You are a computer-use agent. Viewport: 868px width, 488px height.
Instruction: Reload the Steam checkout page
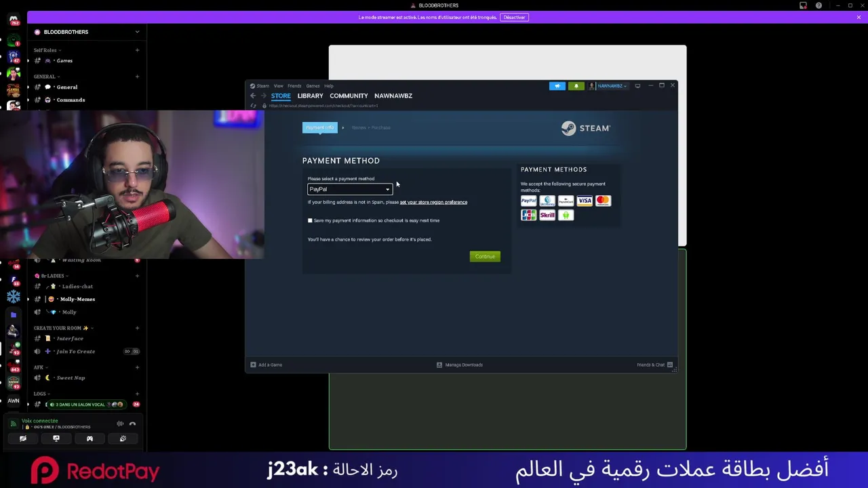coord(254,106)
